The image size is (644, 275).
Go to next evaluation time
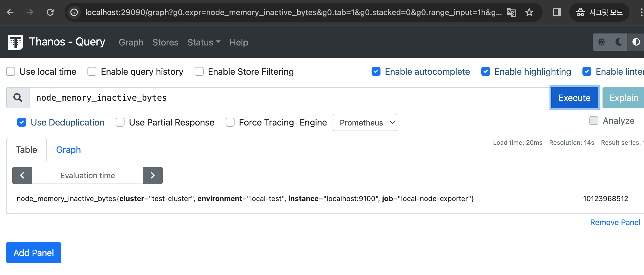tap(153, 175)
